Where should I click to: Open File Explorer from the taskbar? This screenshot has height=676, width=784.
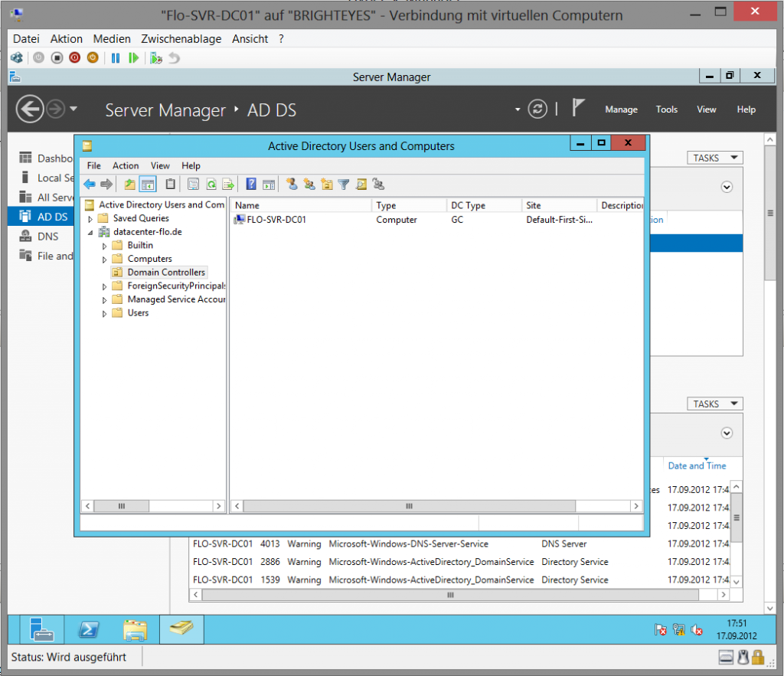click(x=135, y=630)
